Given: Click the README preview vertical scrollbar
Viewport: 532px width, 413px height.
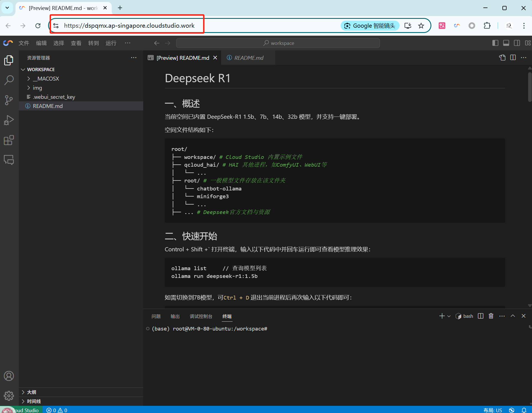Looking at the screenshot, I should point(530,87).
